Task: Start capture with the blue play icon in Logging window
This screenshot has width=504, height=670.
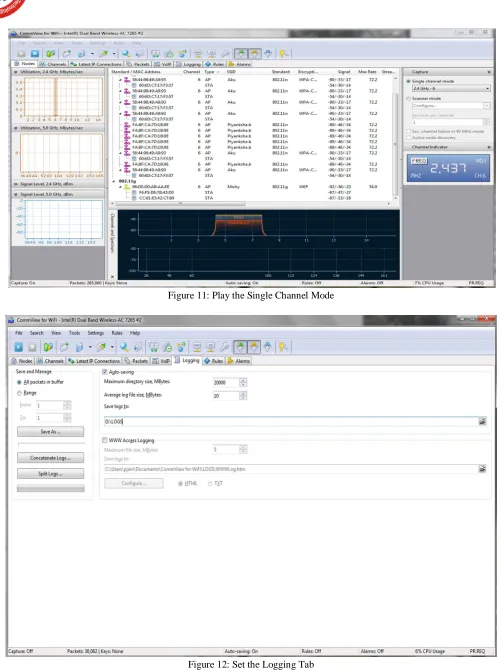Action: pos(18,347)
